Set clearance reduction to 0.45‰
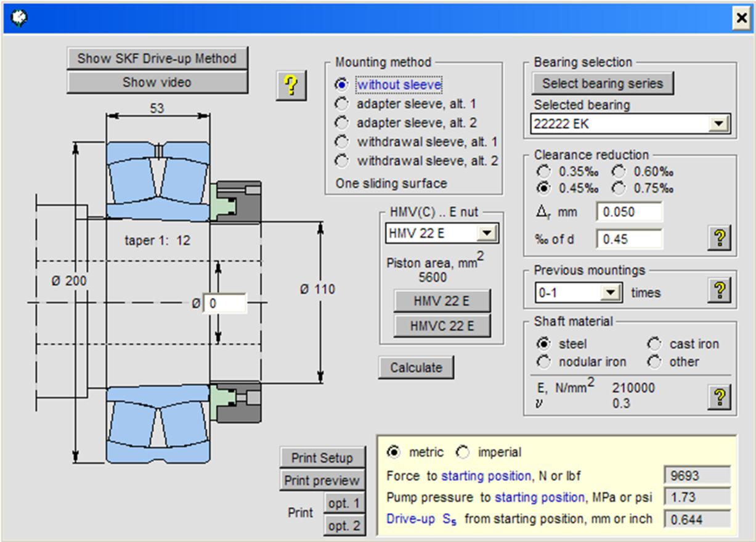 coord(543,188)
